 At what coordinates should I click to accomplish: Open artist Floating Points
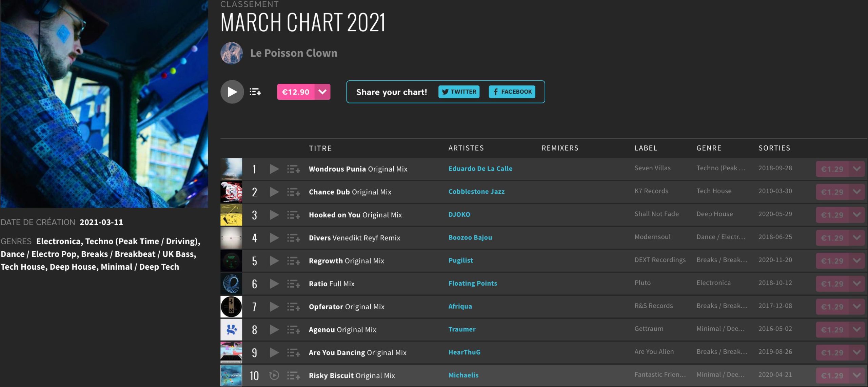[x=473, y=283]
